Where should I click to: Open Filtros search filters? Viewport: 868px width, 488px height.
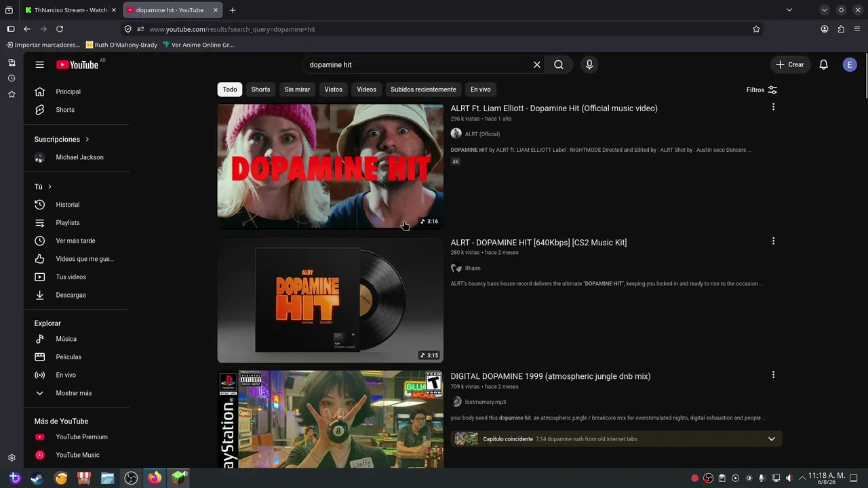pyautogui.click(x=762, y=89)
